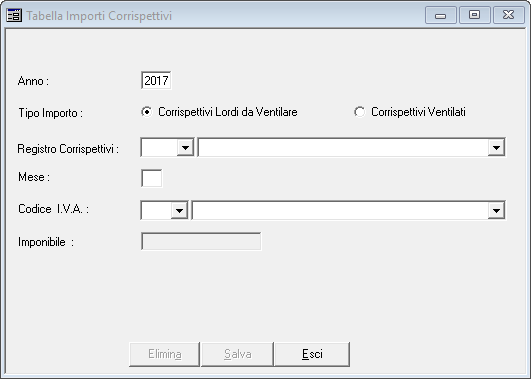Viewport: 531px width, 379px height.
Task: Click inside the Registro Corrispettivi code box
Action: (x=159, y=148)
